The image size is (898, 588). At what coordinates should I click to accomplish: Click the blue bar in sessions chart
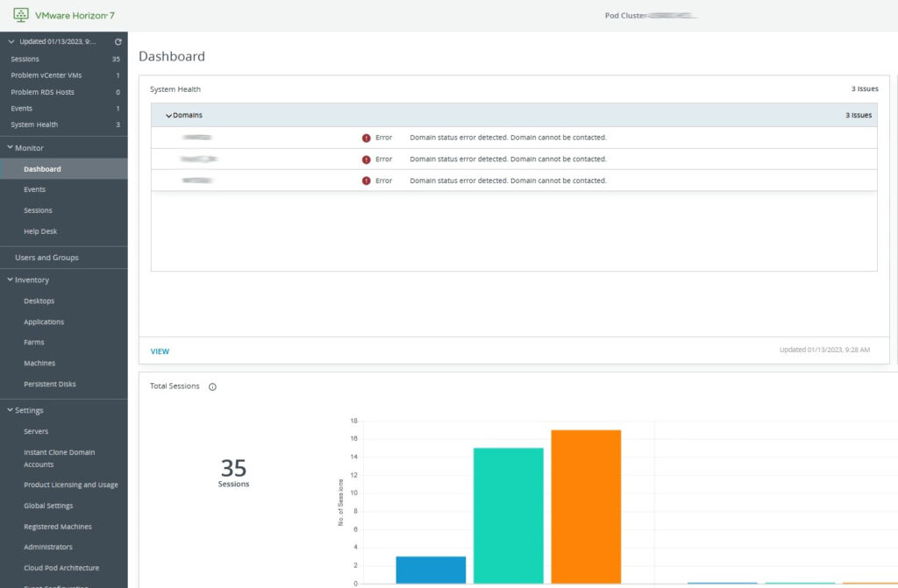[431, 570]
